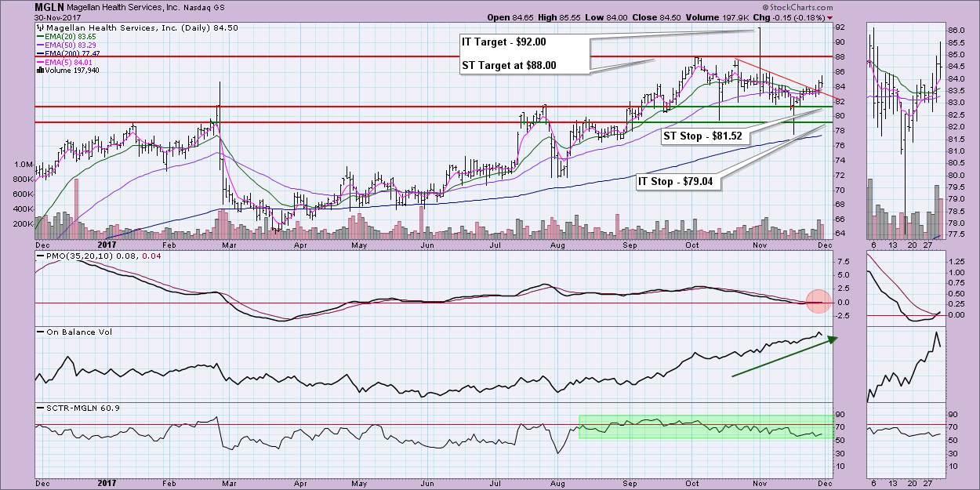
Task: Click the purple EMA(50) legend line marker
Action: 40,45
